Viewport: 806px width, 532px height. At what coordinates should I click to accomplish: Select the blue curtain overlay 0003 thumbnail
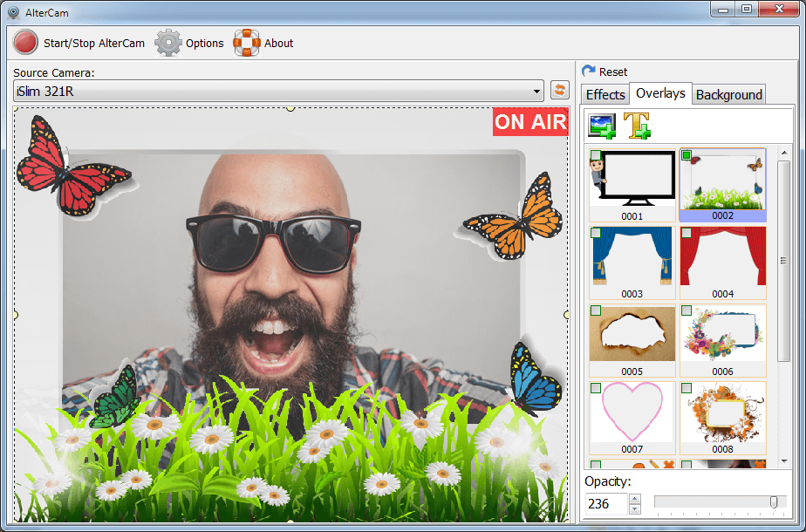tap(632, 257)
